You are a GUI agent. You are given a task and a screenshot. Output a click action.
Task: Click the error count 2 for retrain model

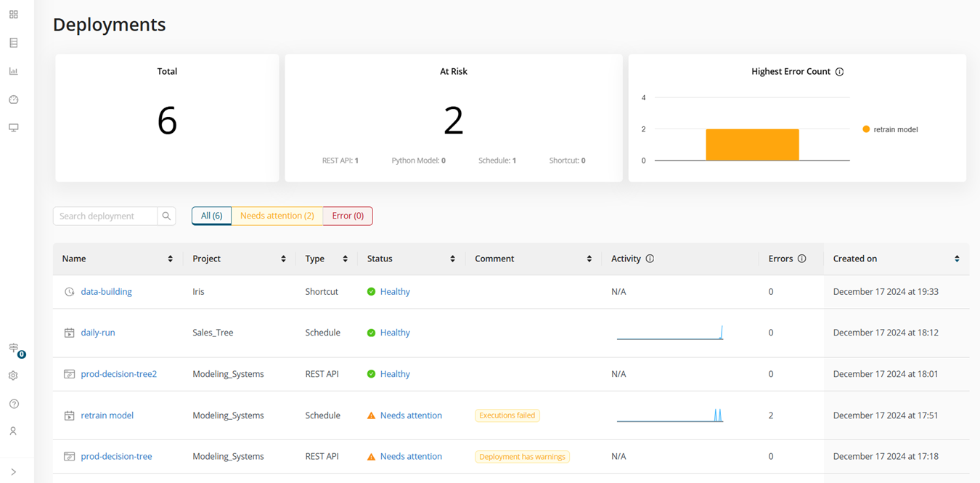[771, 415]
